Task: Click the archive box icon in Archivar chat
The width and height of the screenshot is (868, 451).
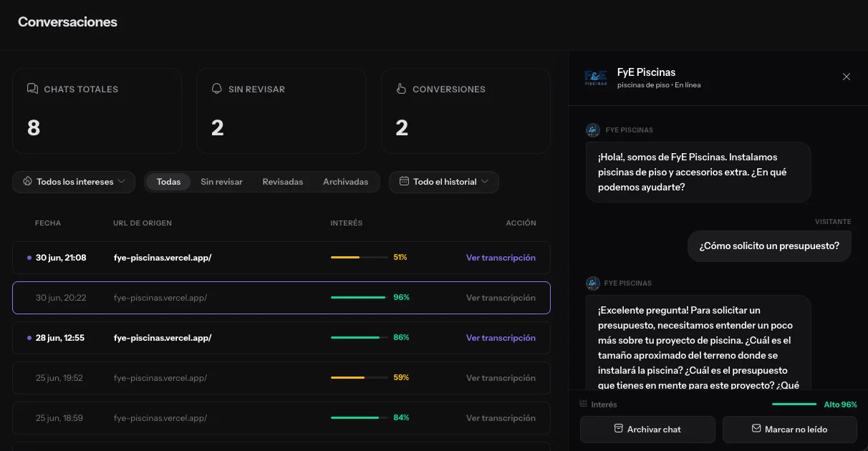Action: (619, 429)
